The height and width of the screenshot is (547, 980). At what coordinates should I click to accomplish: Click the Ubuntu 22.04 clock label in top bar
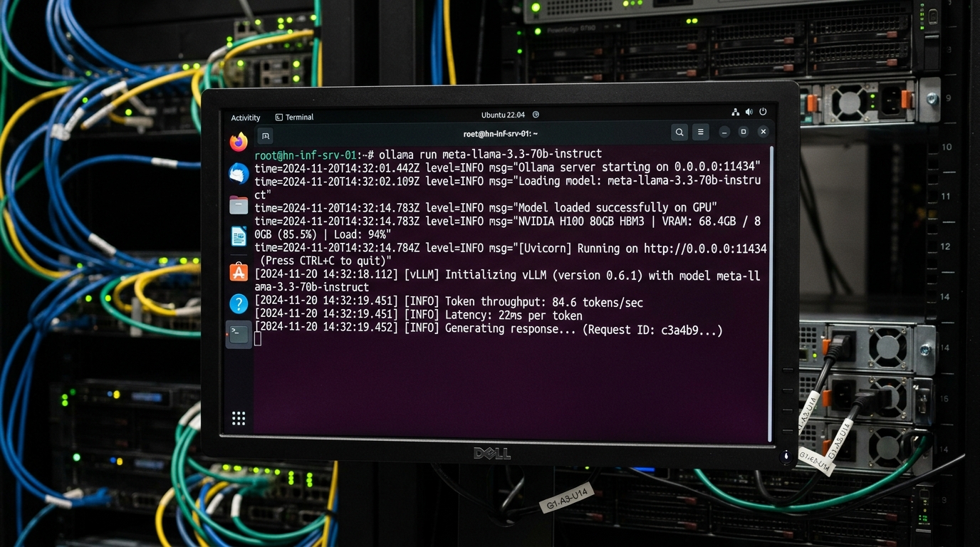tap(504, 115)
